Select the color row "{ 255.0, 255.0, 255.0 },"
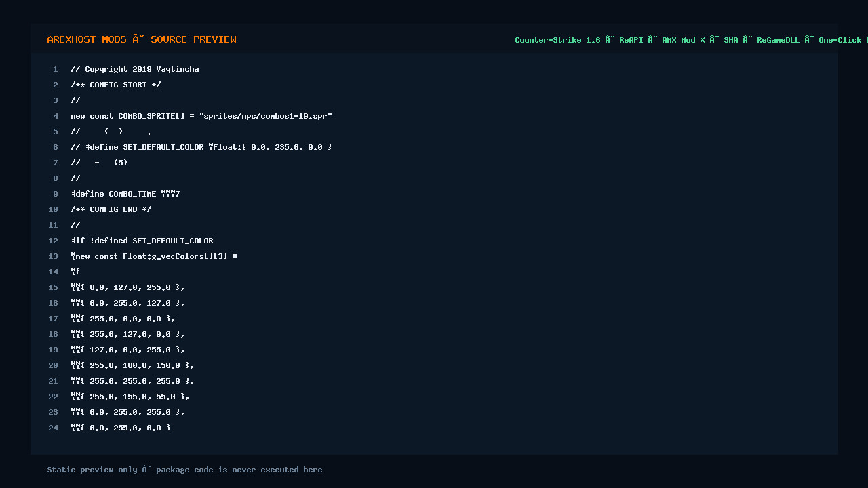The image size is (868, 488). point(133,381)
